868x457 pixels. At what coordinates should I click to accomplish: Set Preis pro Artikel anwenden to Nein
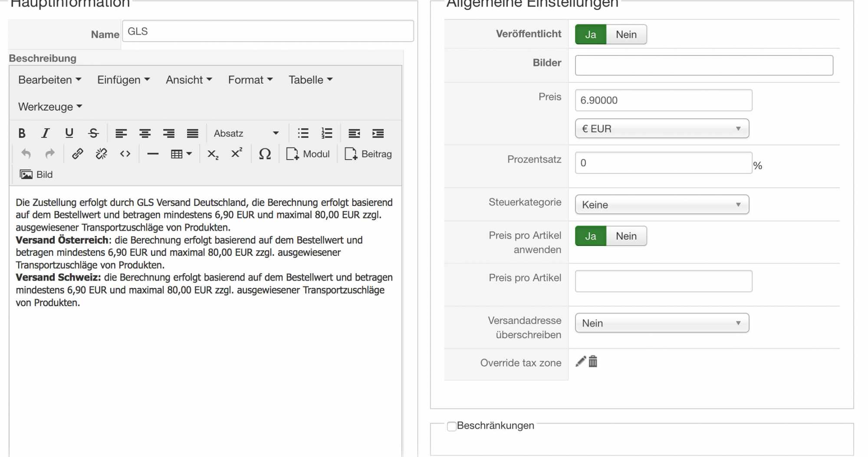(626, 236)
